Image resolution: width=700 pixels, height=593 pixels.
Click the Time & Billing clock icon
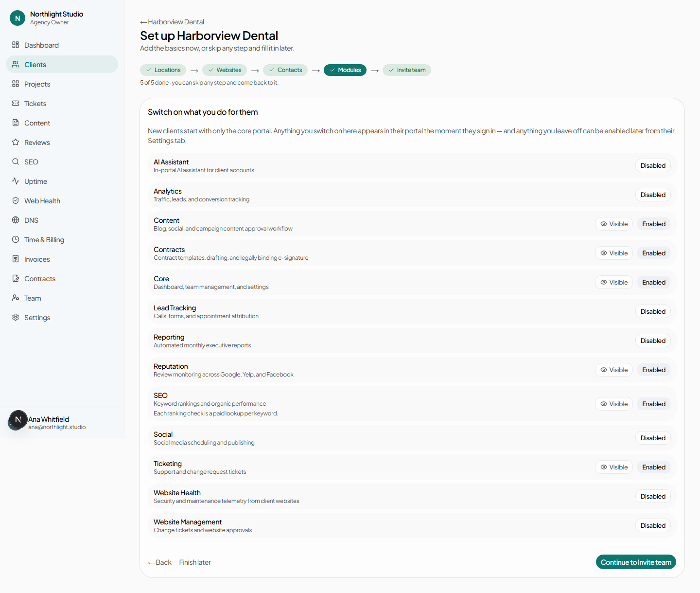[x=16, y=239]
